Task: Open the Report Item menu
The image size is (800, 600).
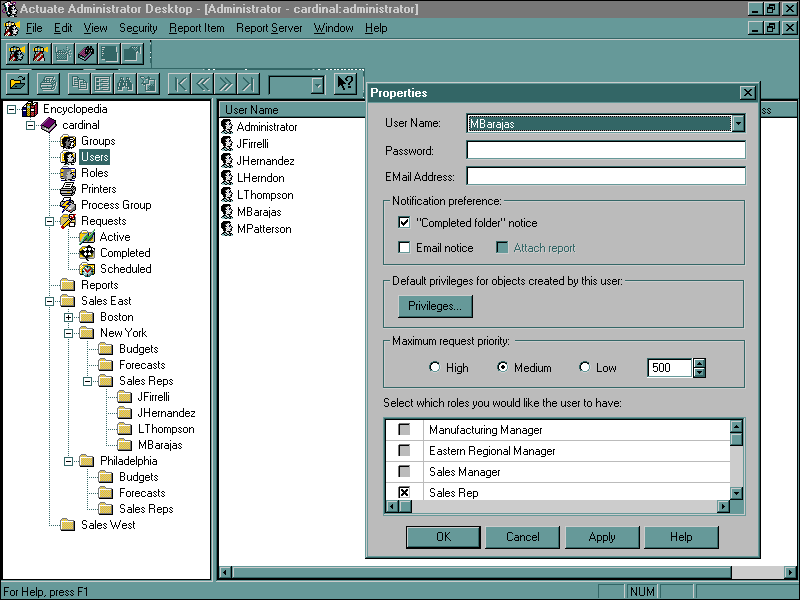Action: 196,28
